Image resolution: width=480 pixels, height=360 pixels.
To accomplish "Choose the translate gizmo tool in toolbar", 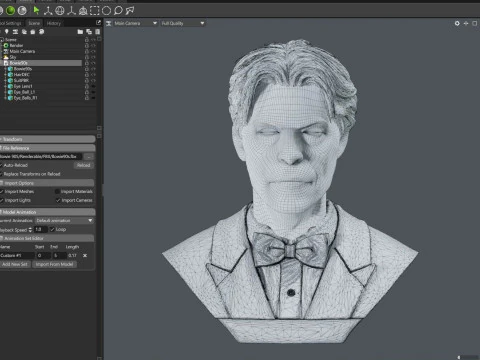I will 48,11.
